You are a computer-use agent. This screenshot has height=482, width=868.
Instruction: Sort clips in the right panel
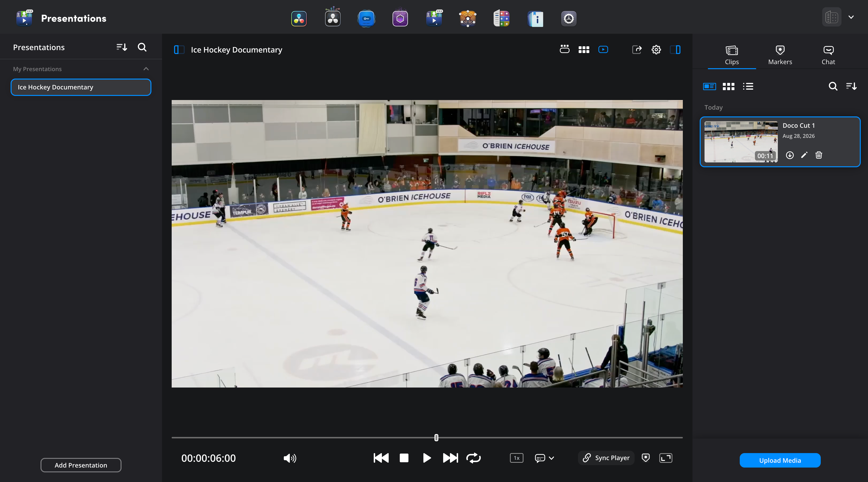(852, 86)
